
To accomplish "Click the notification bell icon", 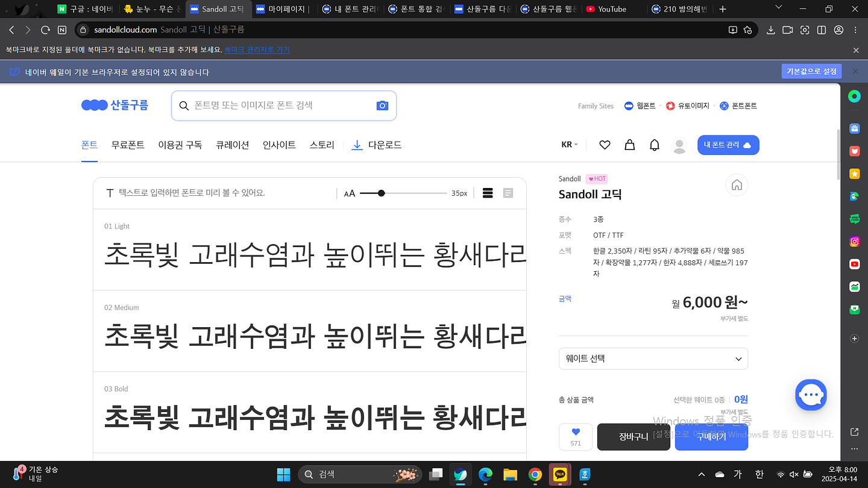I will (x=654, y=145).
